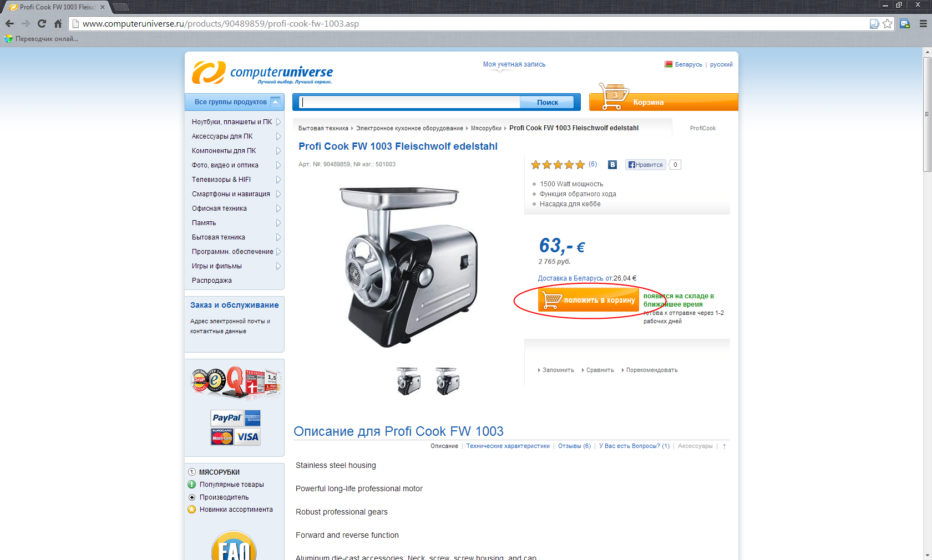Open the Chrome menu hamburger icon
Screen dimensions: 932x560
click(x=923, y=23)
